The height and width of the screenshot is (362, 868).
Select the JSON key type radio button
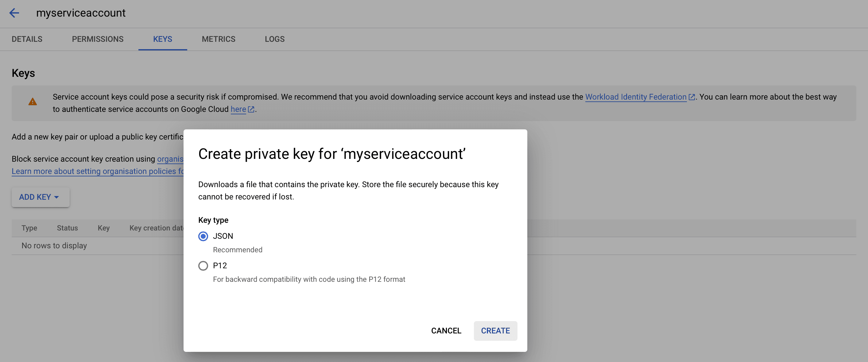[x=203, y=236]
